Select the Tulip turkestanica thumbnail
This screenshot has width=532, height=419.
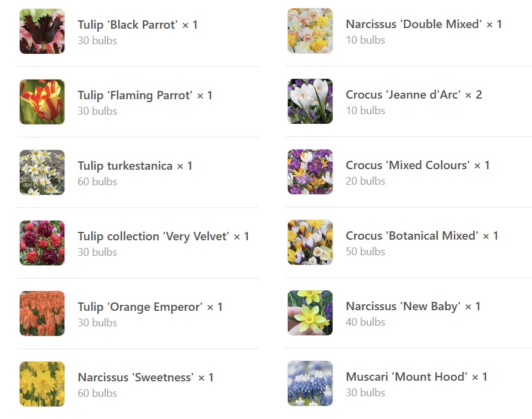coord(42,173)
